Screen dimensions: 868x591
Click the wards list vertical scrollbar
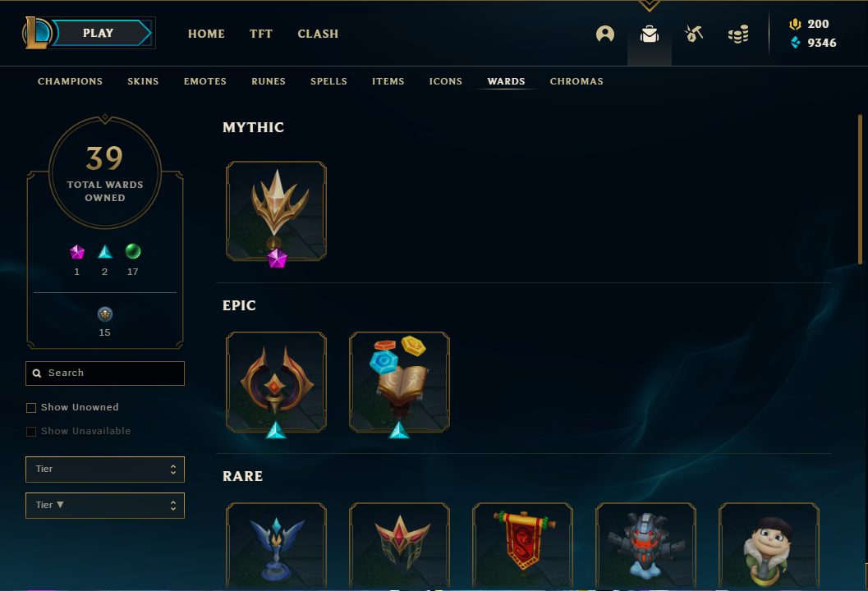tap(860, 189)
